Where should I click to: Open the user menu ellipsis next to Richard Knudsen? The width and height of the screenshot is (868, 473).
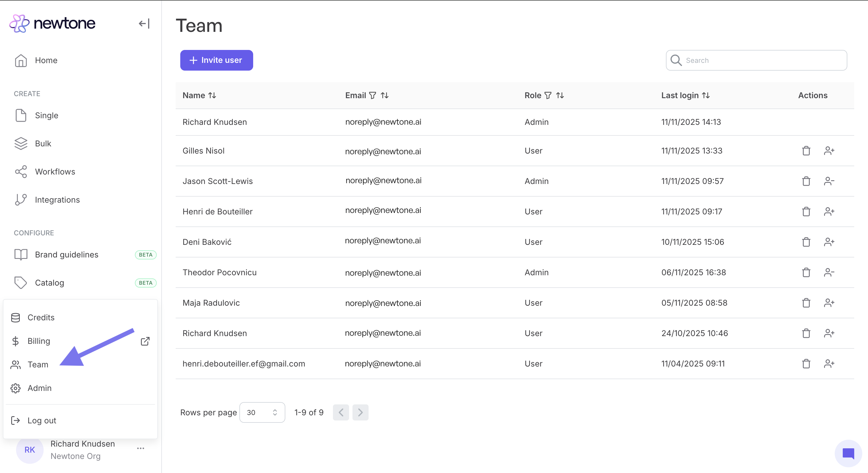(141, 448)
